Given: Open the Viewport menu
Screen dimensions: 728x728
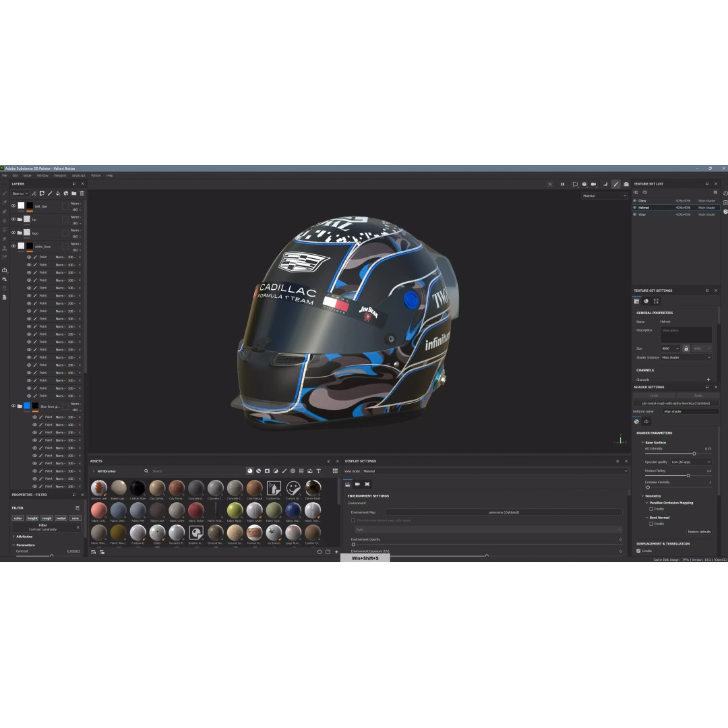Looking at the screenshot, I should click(60, 175).
